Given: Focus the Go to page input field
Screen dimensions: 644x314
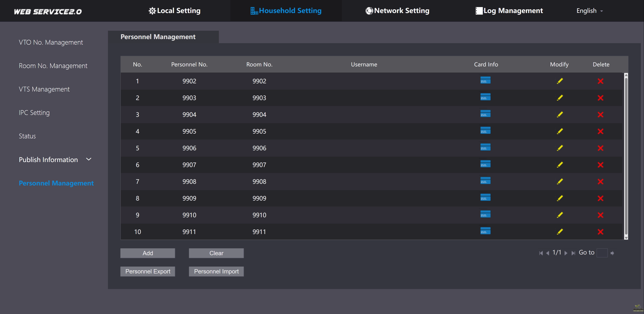Looking at the screenshot, I should pos(602,253).
